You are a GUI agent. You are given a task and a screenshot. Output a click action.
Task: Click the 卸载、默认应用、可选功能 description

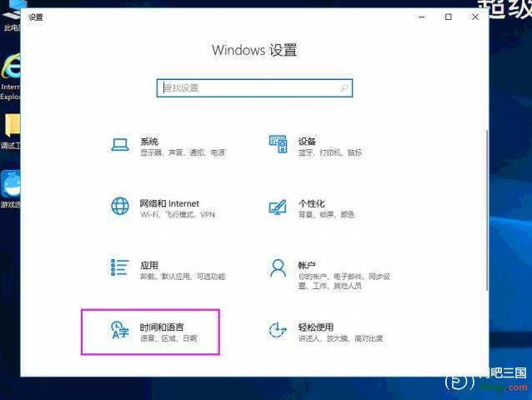(x=183, y=277)
